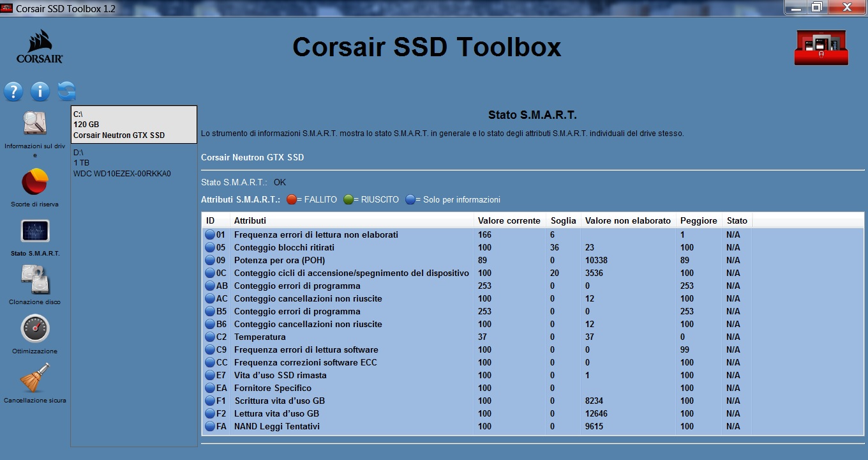Image resolution: width=868 pixels, height=460 pixels.
Task: Sort by the Attributi column header
Action: (352, 220)
